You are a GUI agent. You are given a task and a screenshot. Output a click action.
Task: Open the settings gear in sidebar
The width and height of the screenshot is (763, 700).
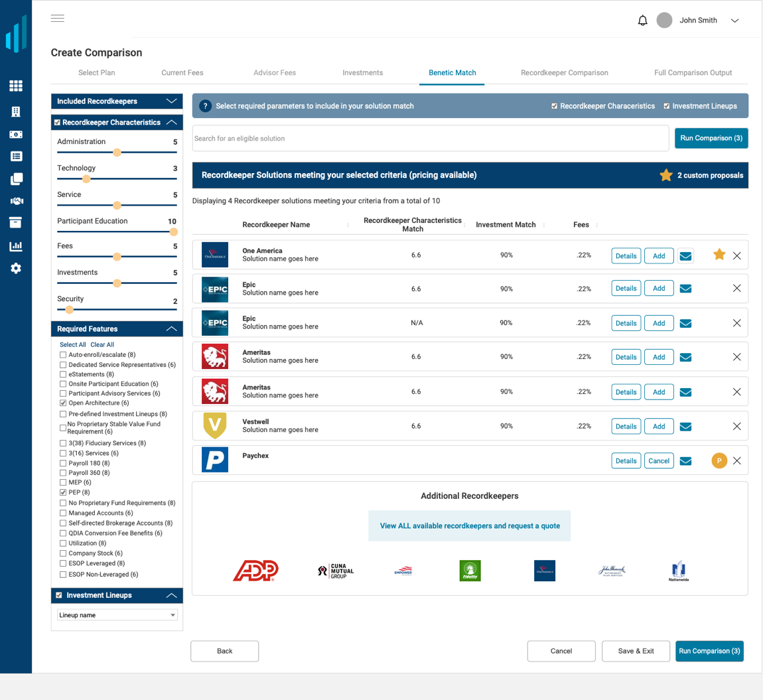(16, 268)
